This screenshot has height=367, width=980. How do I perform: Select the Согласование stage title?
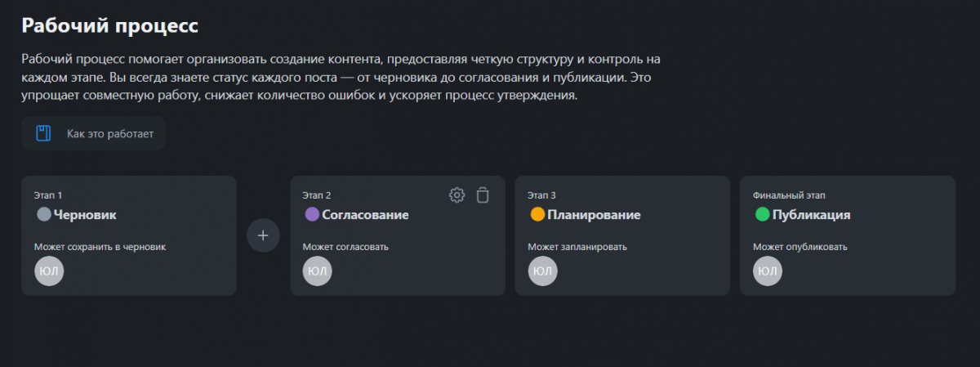[x=365, y=215]
